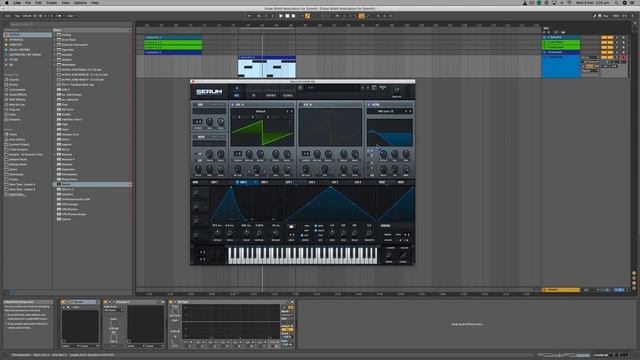Screen dimensions: 640x360
Task: Toggle the LFO BPM sync checkbox
Action: pos(316,226)
